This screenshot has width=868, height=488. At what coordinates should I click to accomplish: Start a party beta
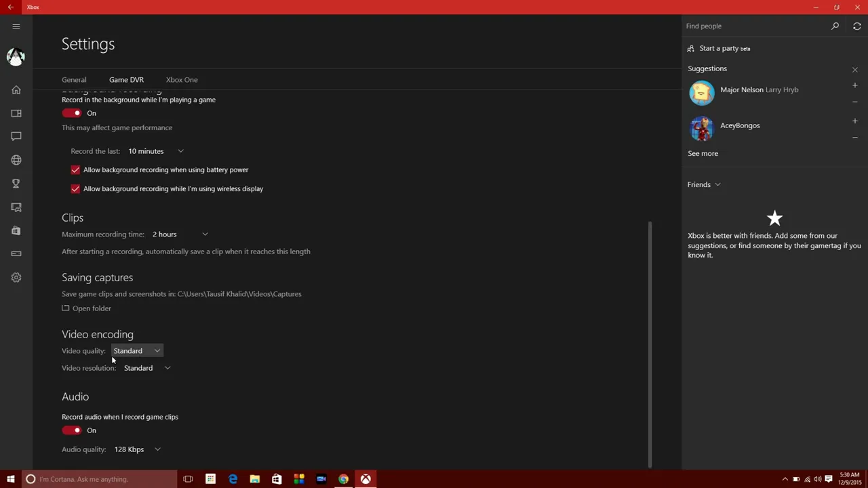(719, 48)
